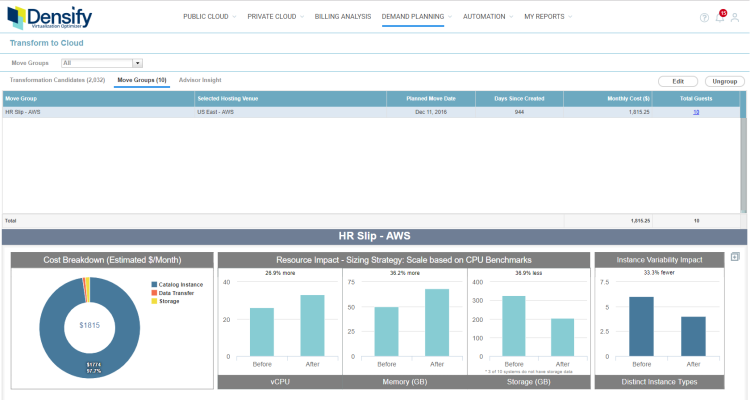Click the Instance Variability Impact header

(659, 260)
